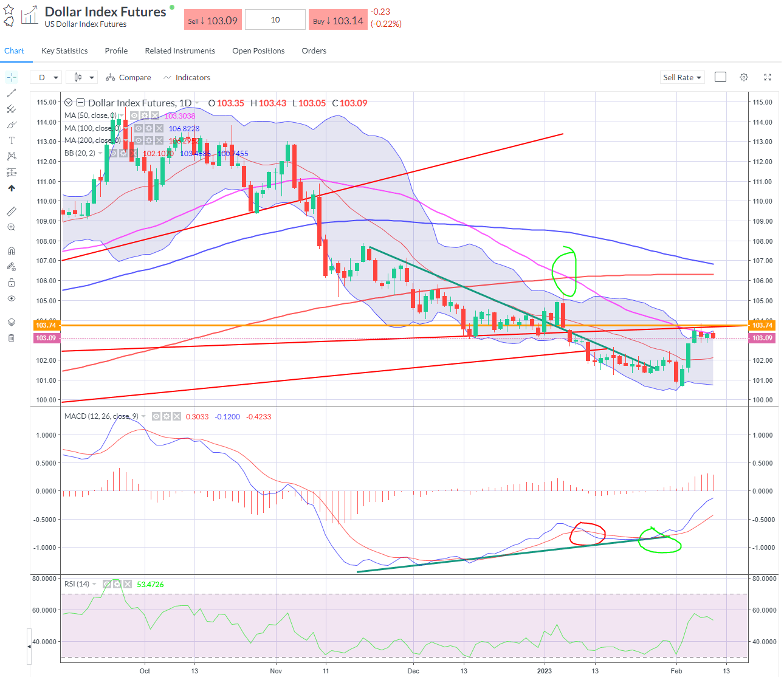Image resolution: width=784 pixels, height=677 pixels.
Task: Enter fullscreen chart mode
Action: tap(768, 77)
